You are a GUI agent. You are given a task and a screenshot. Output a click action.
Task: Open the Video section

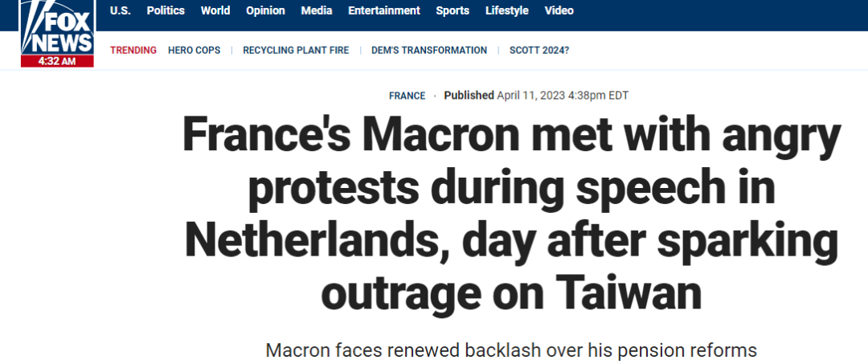[559, 10]
